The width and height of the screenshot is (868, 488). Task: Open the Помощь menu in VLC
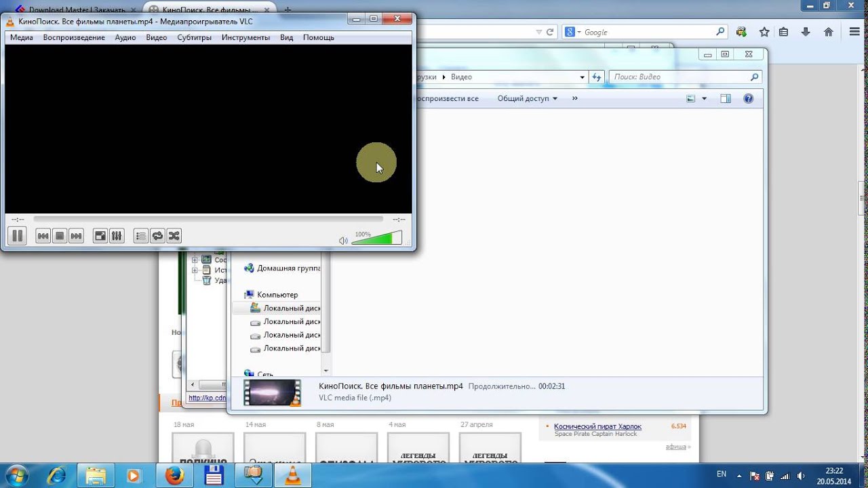319,37
